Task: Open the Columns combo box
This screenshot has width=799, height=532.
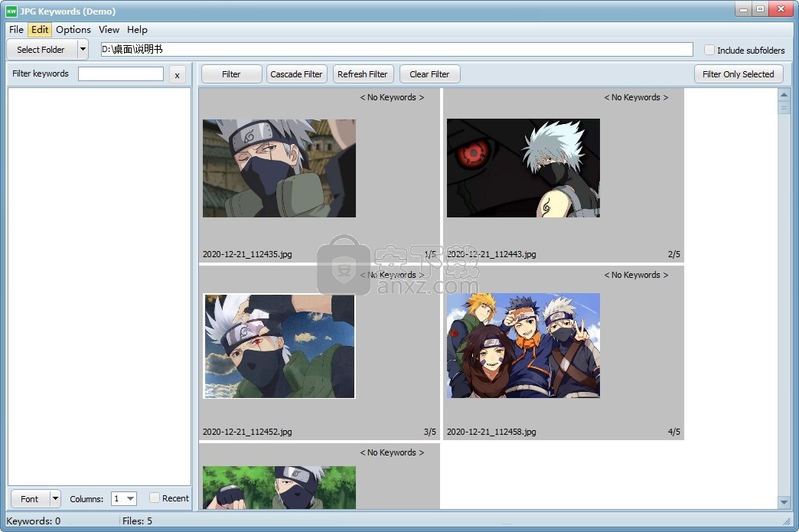Action: (x=124, y=498)
